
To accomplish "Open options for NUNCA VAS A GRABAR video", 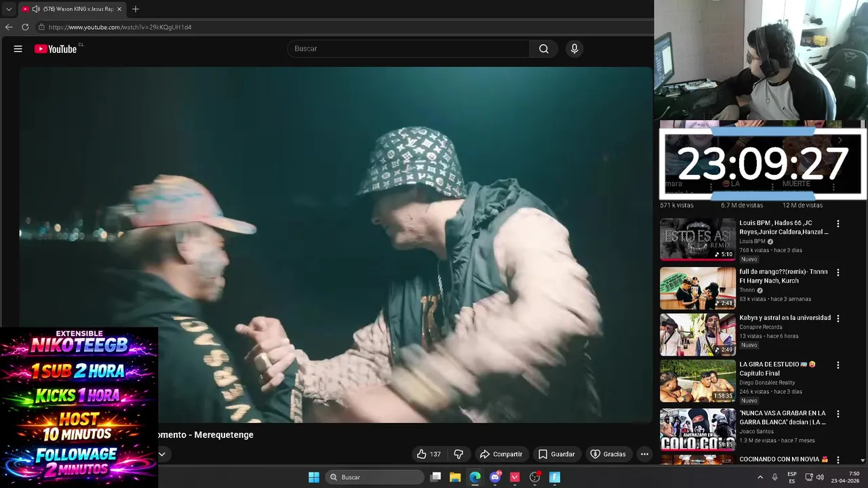I will click(x=837, y=413).
